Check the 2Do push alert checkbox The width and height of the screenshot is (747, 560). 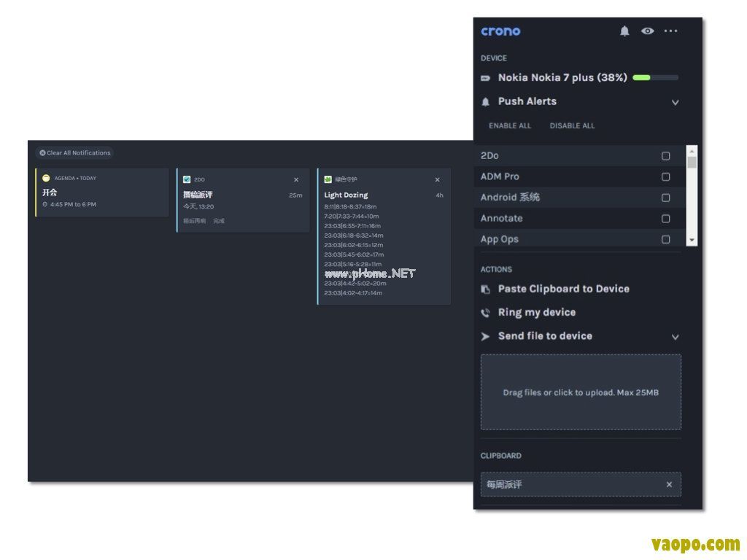click(665, 156)
